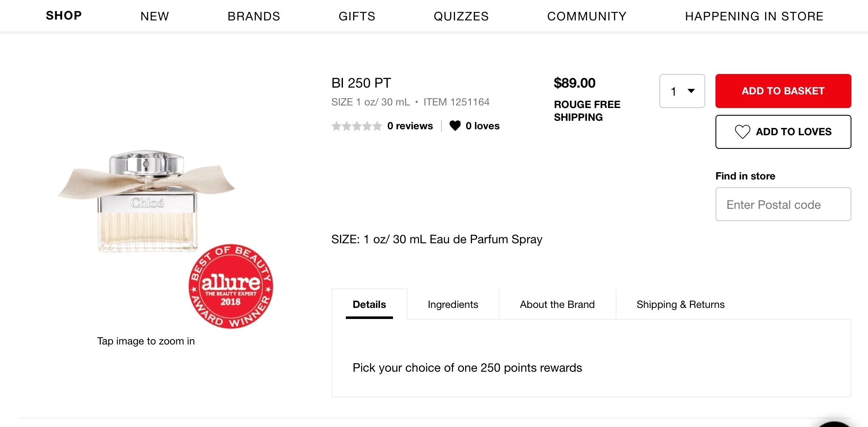Click ADD TO BASKET
The width and height of the screenshot is (868, 427).
pos(783,91)
